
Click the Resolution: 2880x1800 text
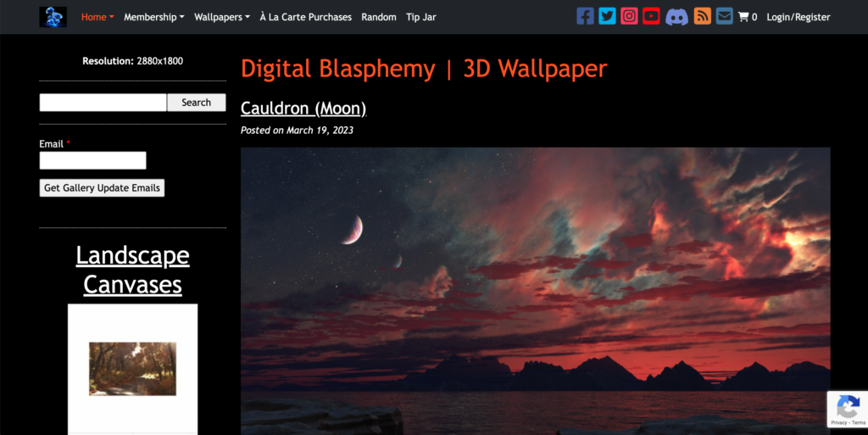pos(133,61)
